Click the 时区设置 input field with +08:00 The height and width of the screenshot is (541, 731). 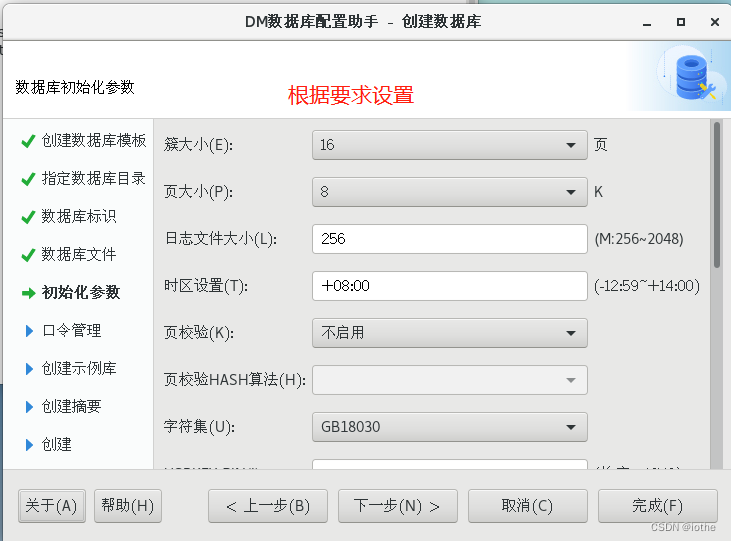[449, 286]
